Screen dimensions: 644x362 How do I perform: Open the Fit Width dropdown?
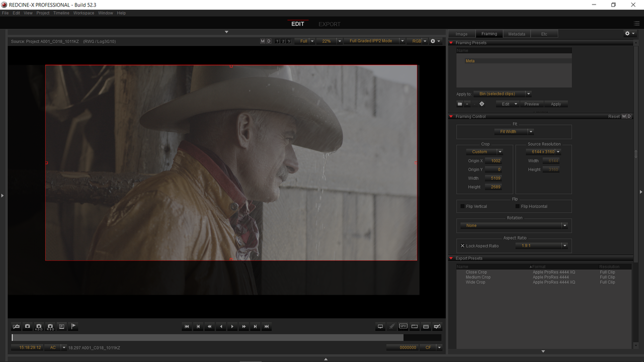click(514, 132)
